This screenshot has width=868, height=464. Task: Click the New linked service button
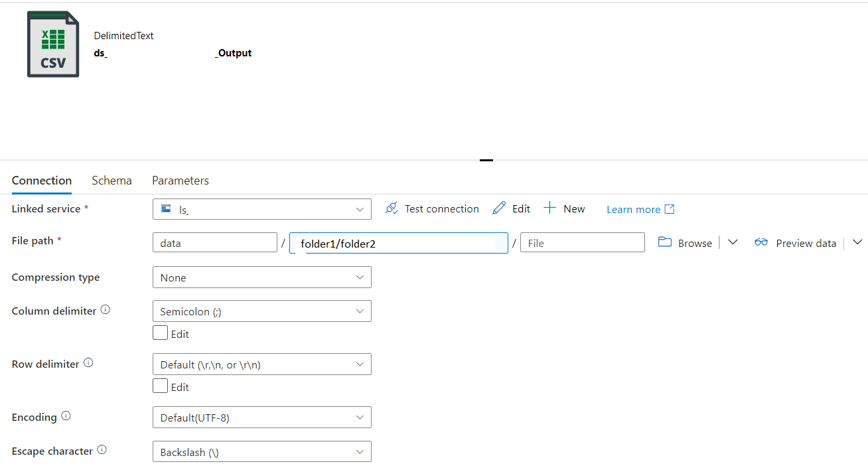564,208
